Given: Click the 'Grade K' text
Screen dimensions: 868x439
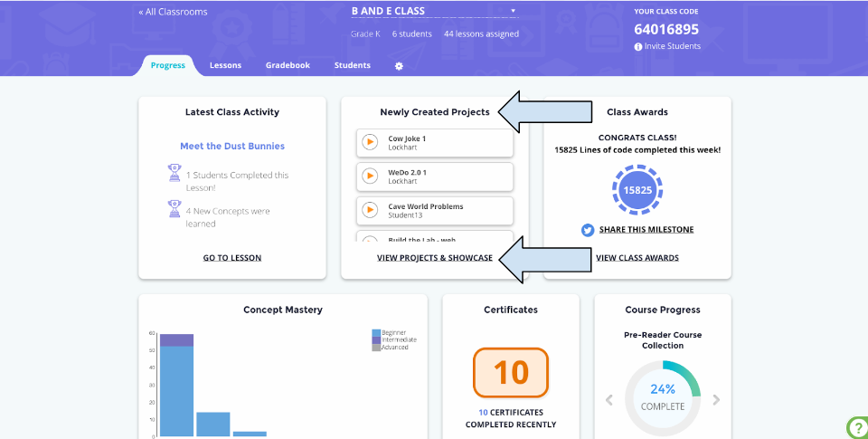Looking at the screenshot, I should pos(365,33).
